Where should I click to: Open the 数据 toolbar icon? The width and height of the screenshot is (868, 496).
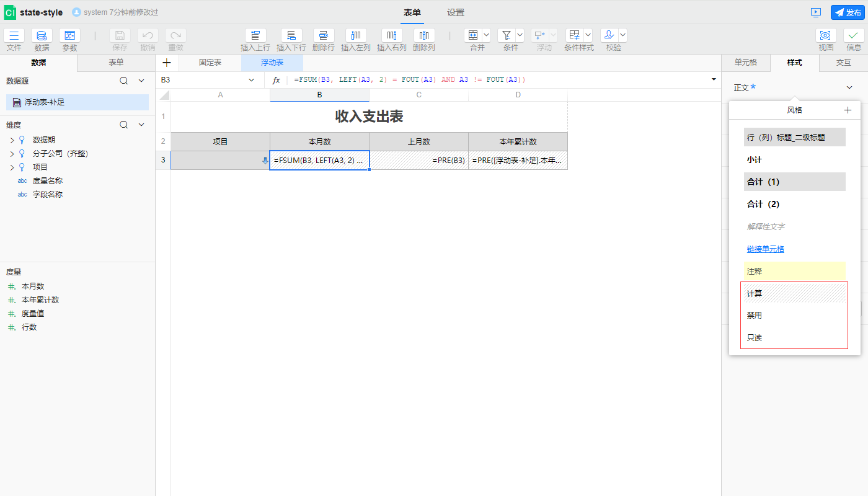42,36
